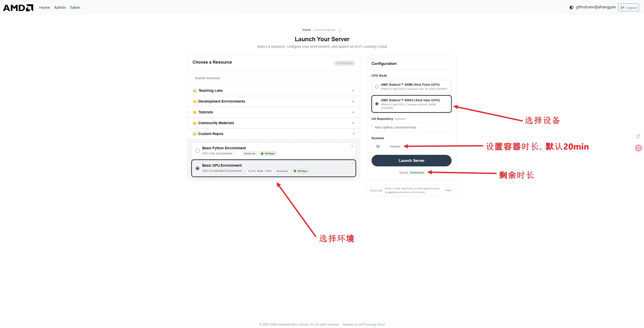Click the Tutorials folder icon
This screenshot has width=644, height=328.
click(x=195, y=112)
